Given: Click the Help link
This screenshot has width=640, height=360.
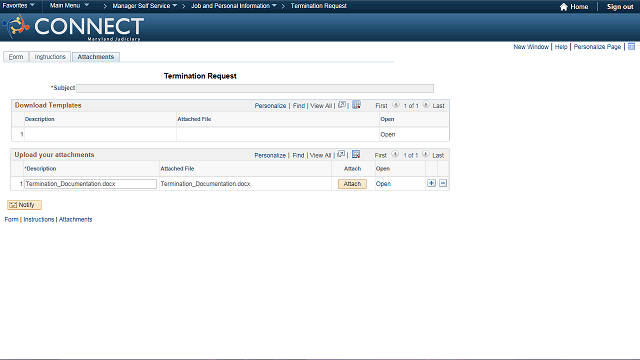Looking at the screenshot, I should tap(561, 47).
